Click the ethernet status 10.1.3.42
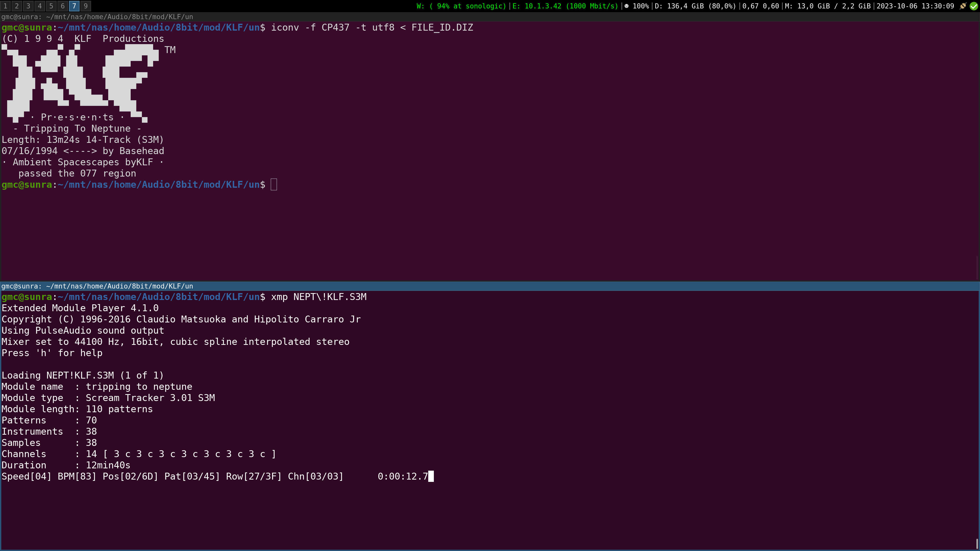The image size is (980, 551). point(565,6)
